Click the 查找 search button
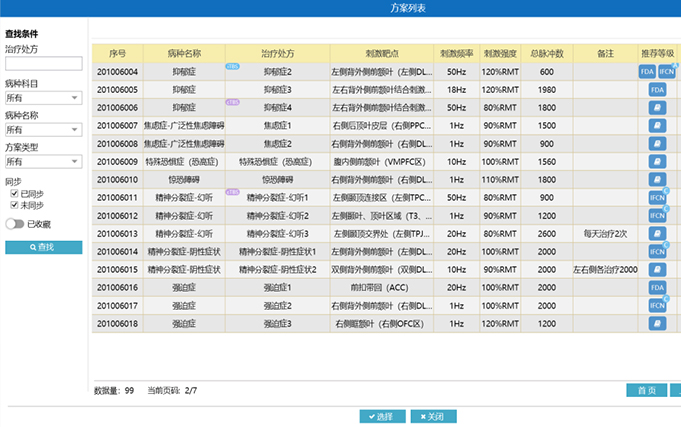This screenshot has height=427, width=681. pyautogui.click(x=43, y=246)
